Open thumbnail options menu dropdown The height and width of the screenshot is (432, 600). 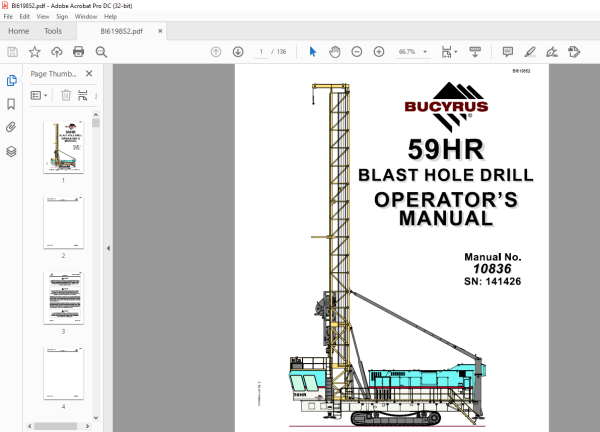click(x=39, y=95)
